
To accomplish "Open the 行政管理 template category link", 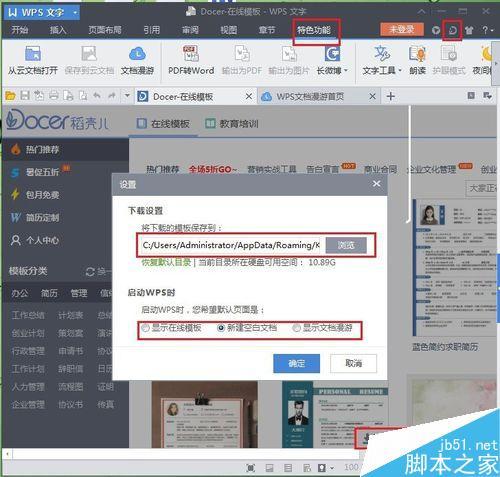I will tap(28, 351).
